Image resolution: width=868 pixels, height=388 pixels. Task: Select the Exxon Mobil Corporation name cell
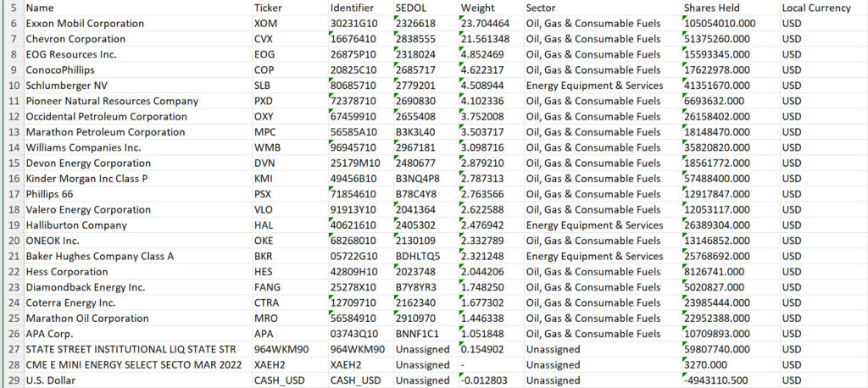pyautogui.click(x=137, y=24)
